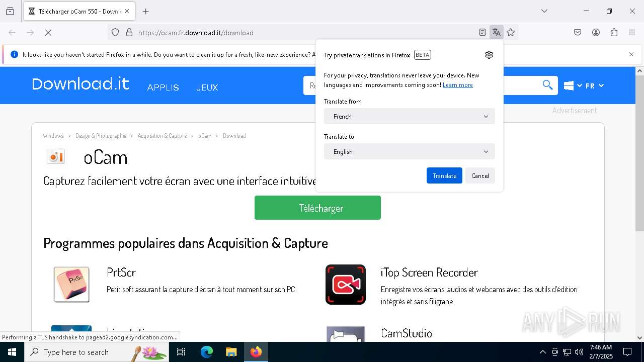The height and width of the screenshot is (362, 644).
Task: Stop loading the page
Action: 48,33
